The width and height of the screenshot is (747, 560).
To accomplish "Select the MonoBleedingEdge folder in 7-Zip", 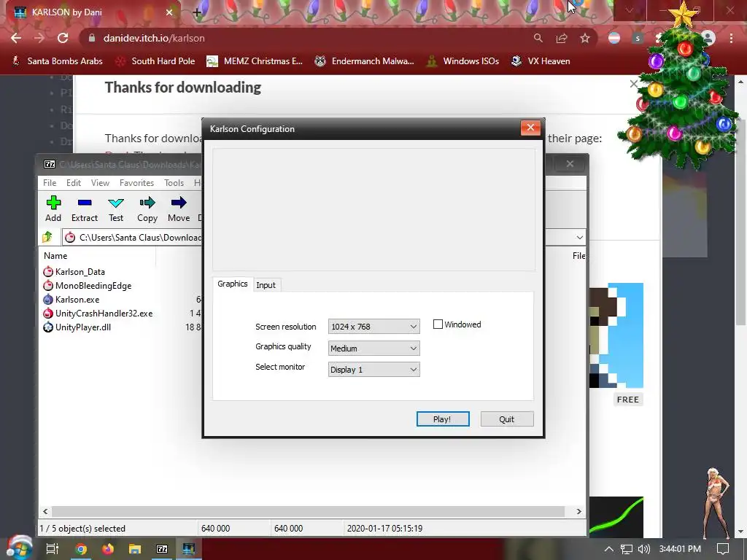I will click(88, 286).
